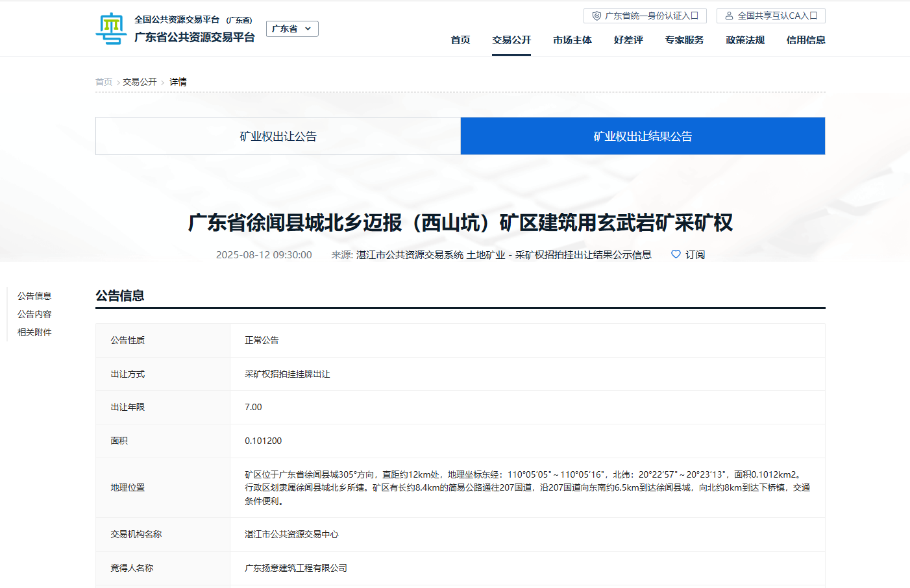The image size is (910, 588).
Task: Open 专家服务 from the top menu
Action: tap(684, 40)
